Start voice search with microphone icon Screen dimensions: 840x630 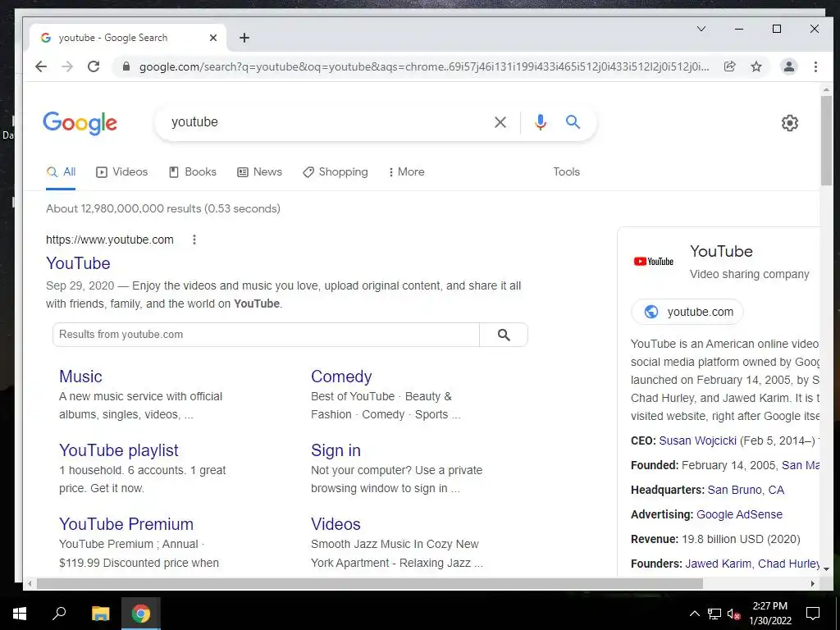point(541,123)
